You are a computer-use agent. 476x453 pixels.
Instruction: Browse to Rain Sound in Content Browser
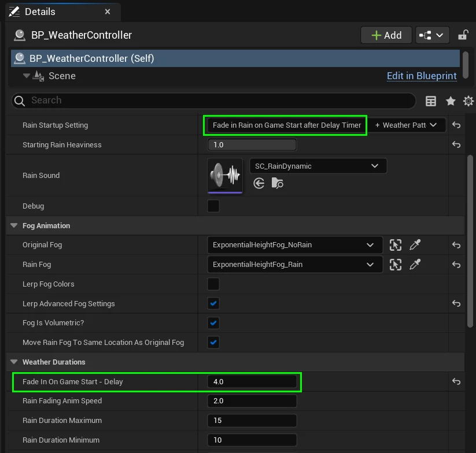click(x=278, y=183)
